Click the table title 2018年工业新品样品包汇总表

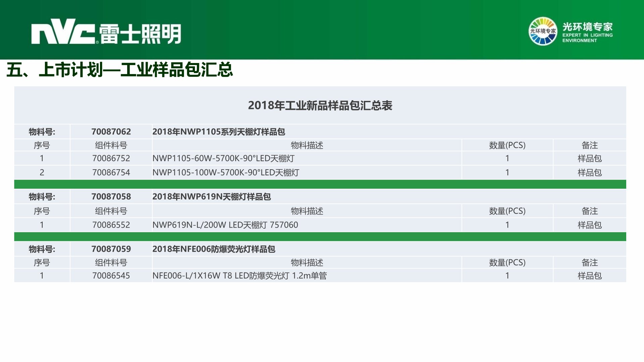[320, 106]
